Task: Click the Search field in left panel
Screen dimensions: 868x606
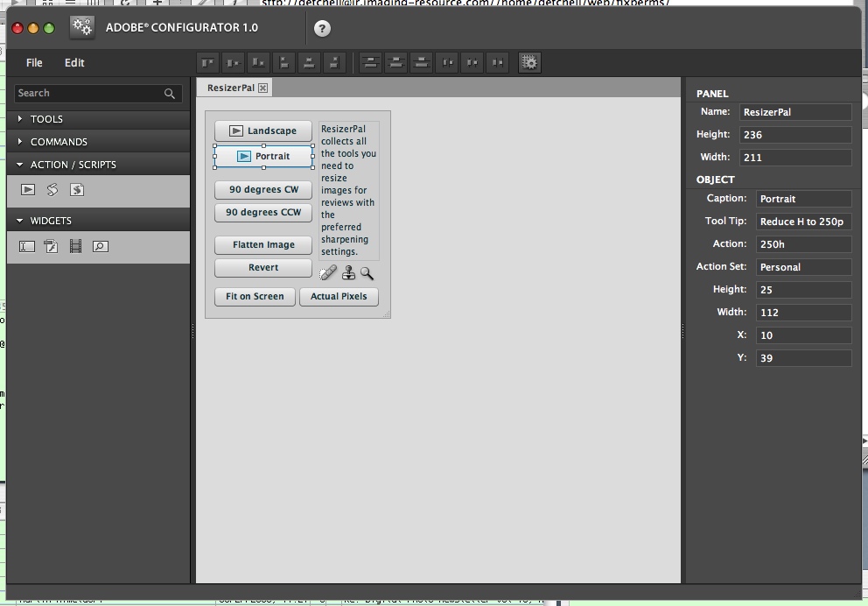Action: [x=89, y=93]
